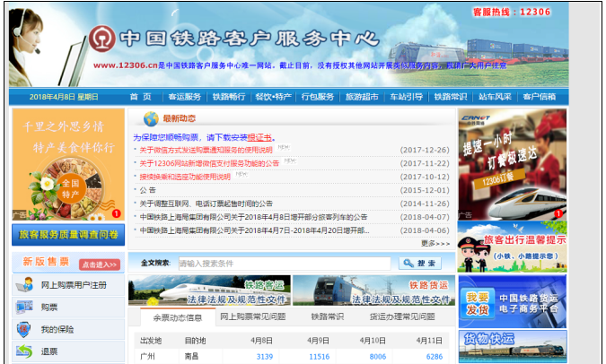Open 客户信箱 navigation item
606x364 pixels.
(540, 97)
